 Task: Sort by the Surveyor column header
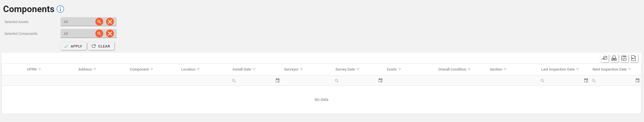click(x=291, y=69)
